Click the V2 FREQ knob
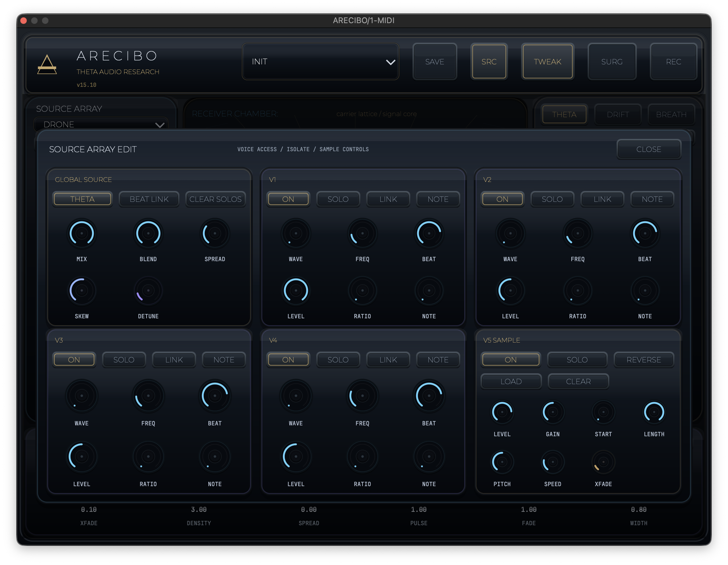This screenshot has height=565, width=728. pyautogui.click(x=578, y=233)
